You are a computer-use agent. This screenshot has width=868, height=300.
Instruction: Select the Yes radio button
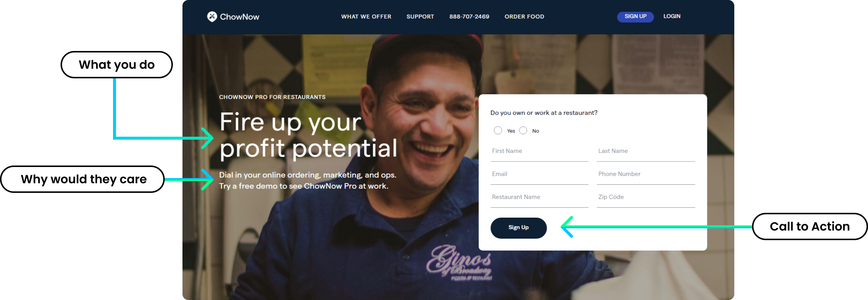498,130
